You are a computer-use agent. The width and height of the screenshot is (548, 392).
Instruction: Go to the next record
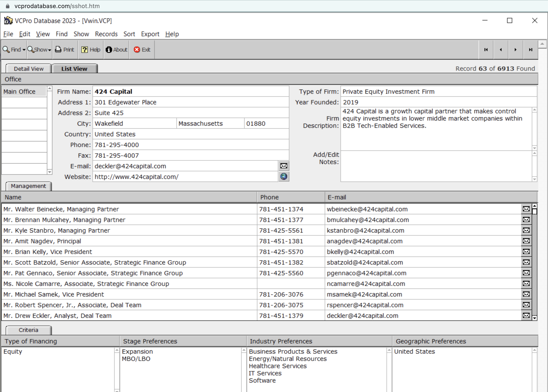(515, 49)
